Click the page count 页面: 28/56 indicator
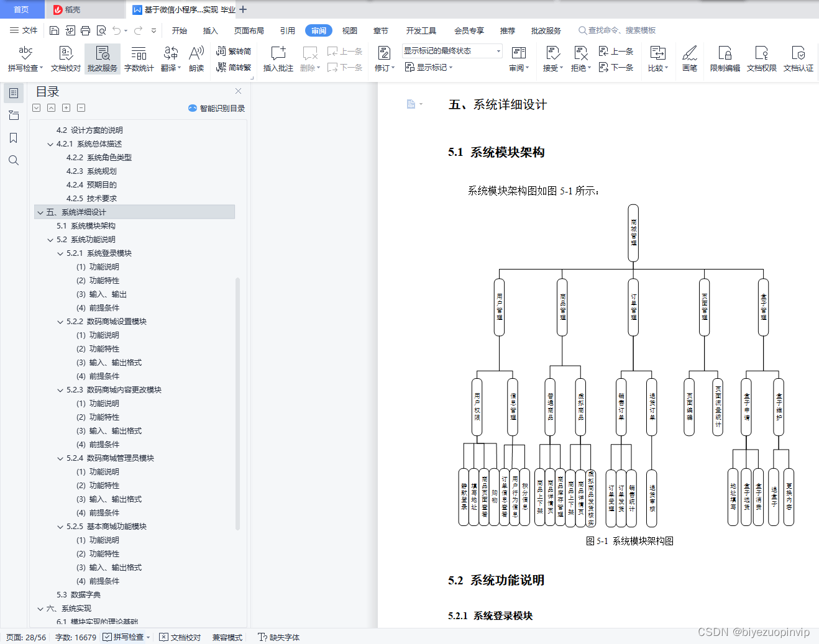 tap(26, 637)
